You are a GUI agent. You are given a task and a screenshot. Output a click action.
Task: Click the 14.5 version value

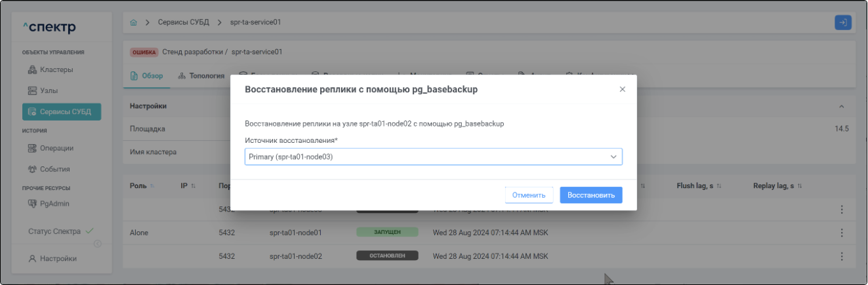tap(842, 128)
